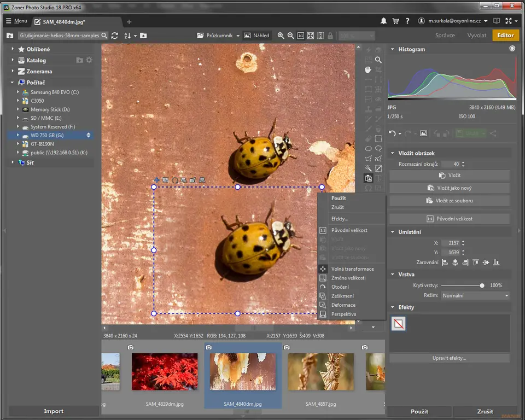Adjust the Krytí vrstvy opacity slider
Screen dimensions: 525x420
tap(482, 285)
